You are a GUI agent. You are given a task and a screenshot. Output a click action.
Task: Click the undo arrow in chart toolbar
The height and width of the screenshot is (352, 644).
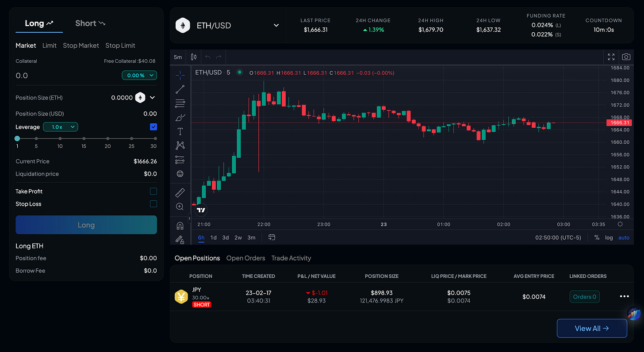pos(208,57)
